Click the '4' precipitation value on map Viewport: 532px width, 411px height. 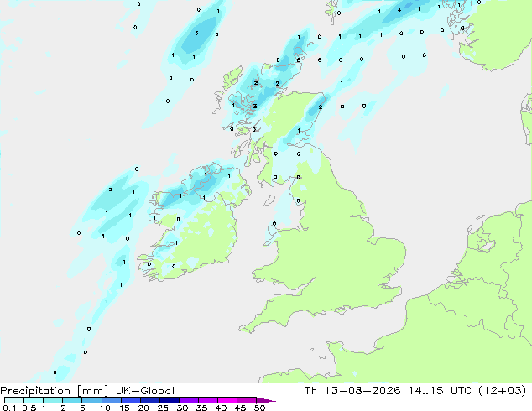pyautogui.click(x=399, y=10)
